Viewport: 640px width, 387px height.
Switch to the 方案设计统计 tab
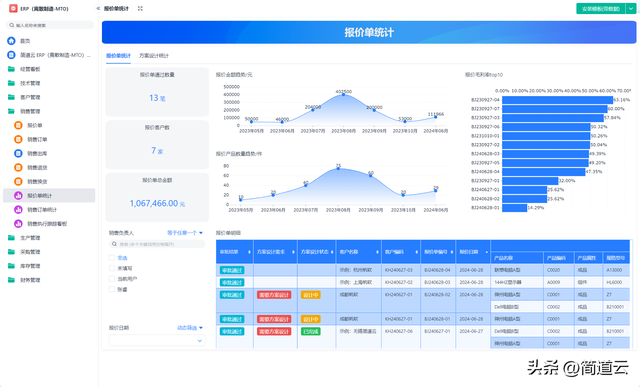pos(154,56)
